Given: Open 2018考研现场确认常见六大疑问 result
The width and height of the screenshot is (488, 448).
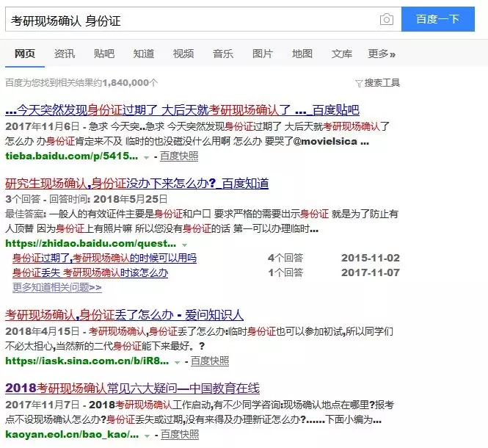Looking at the screenshot, I should (x=132, y=388).
